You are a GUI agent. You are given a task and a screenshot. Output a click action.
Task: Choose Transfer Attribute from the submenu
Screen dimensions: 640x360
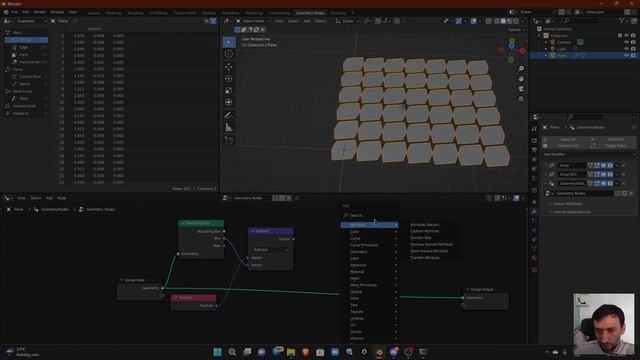(425, 258)
